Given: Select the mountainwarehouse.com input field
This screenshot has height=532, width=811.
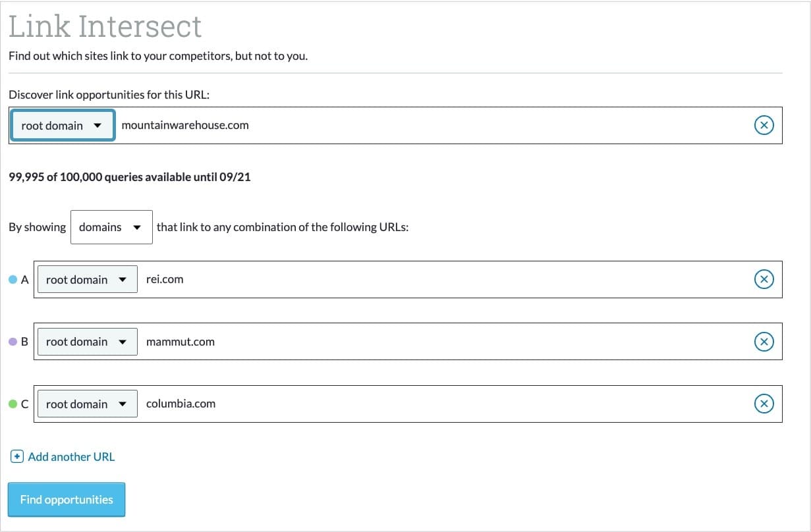Looking at the screenshot, I should 329,124.
